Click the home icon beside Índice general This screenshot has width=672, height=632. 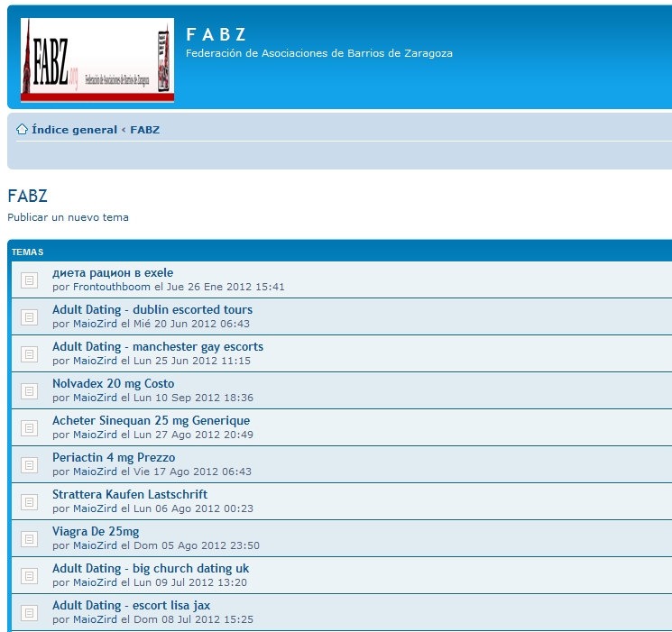22,129
